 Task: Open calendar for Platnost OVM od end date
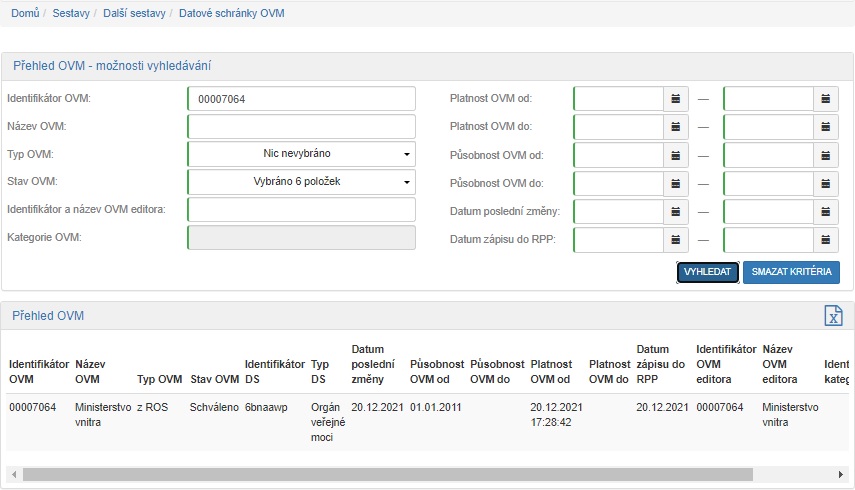826,99
